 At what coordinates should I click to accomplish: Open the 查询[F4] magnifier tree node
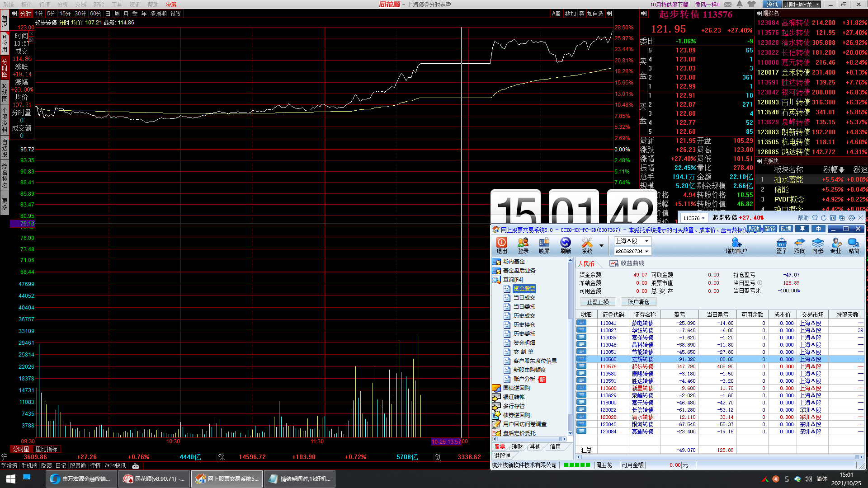click(x=496, y=280)
